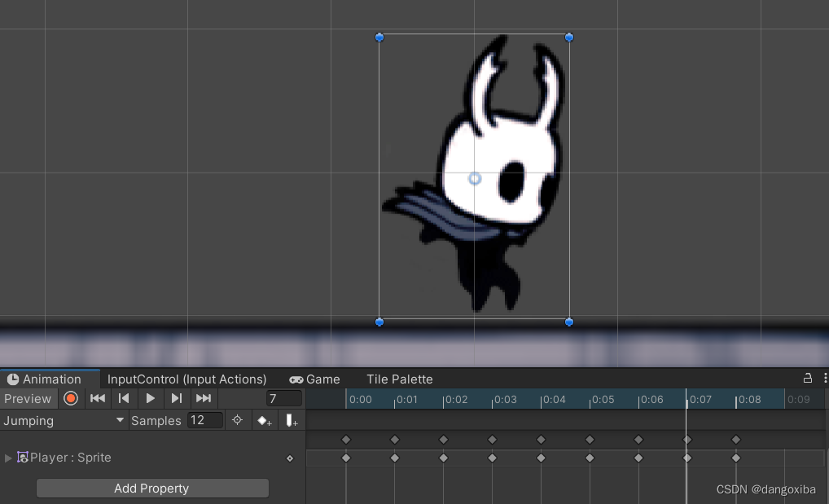Select summary row keyframe at 0:02
The width and height of the screenshot is (829, 504).
click(444, 440)
